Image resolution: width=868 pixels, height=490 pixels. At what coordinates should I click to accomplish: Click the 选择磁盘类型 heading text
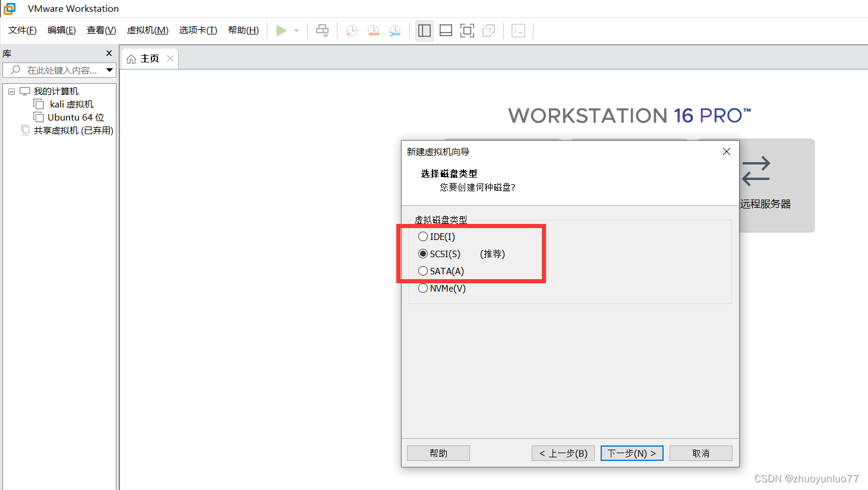pyautogui.click(x=449, y=173)
